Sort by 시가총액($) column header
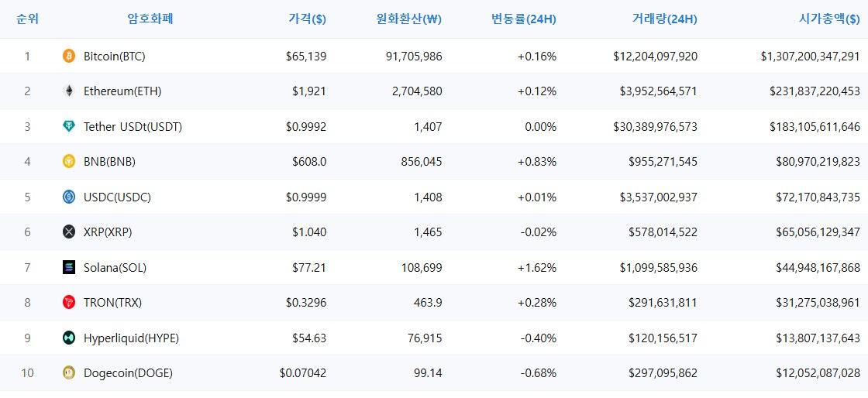The height and width of the screenshot is (398, 868). 829,19
